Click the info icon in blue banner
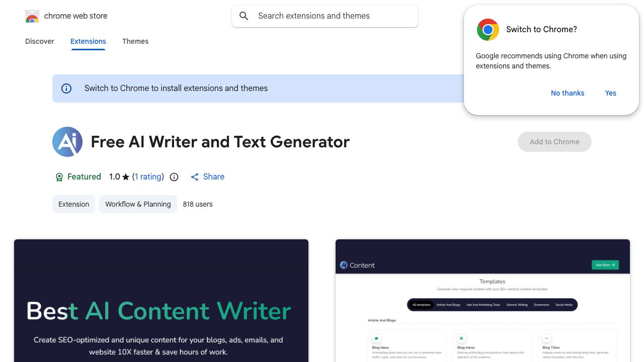The width and height of the screenshot is (644, 362). pyautogui.click(x=66, y=88)
